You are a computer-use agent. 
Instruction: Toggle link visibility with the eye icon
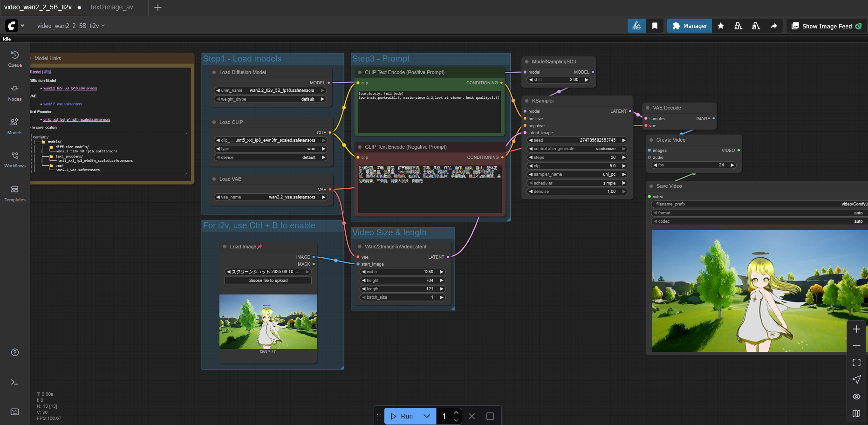coord(856,397)
